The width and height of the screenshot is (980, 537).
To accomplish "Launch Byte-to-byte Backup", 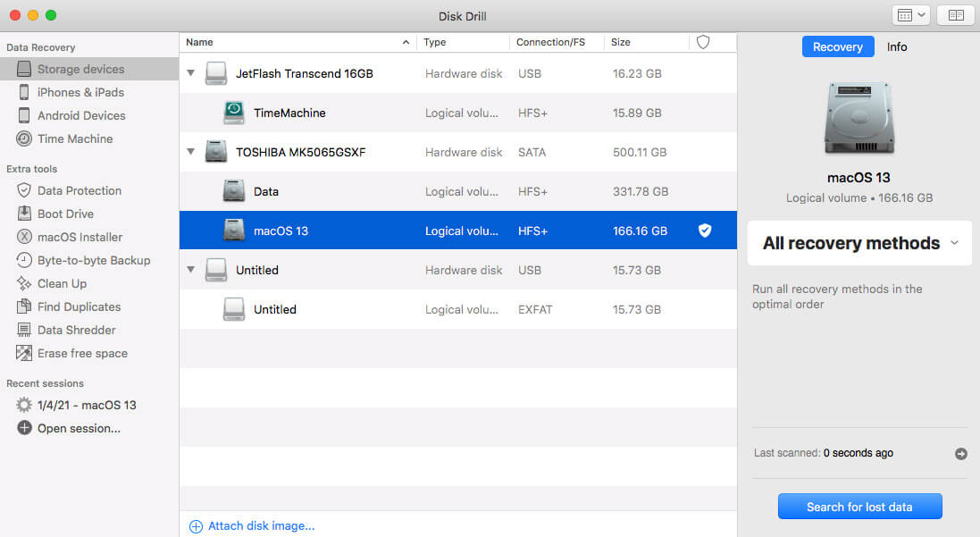I will click(93, 260).
